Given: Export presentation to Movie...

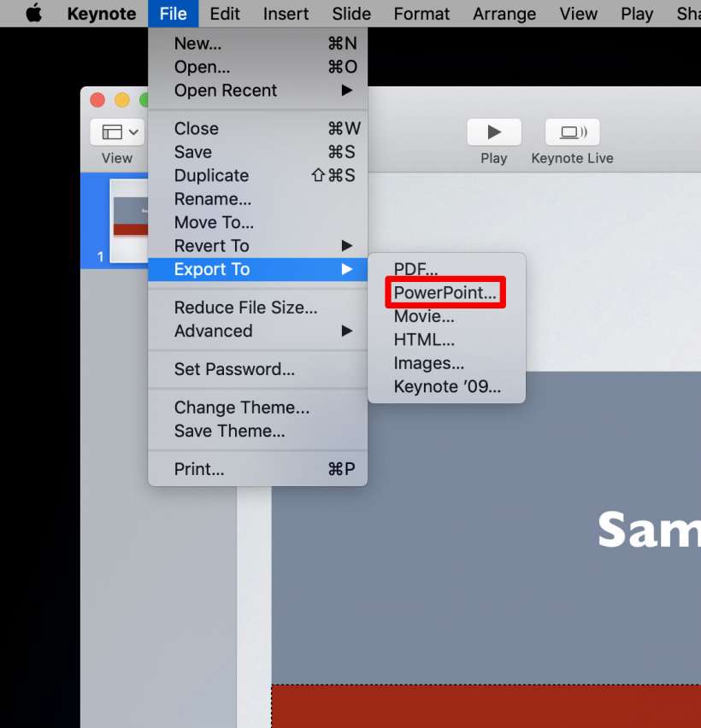Looking at the screenshot, I should 446,316.
